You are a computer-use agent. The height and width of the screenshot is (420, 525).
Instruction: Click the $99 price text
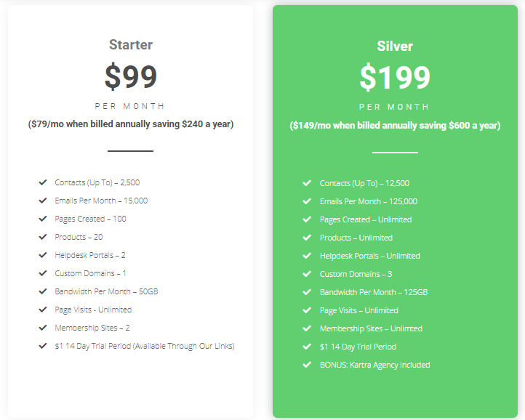pos(131,76)
